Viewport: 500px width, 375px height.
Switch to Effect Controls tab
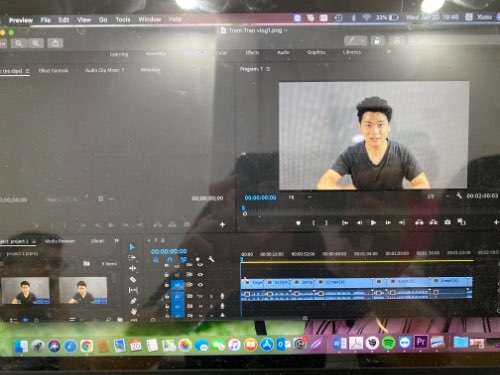tap(54, 70)
